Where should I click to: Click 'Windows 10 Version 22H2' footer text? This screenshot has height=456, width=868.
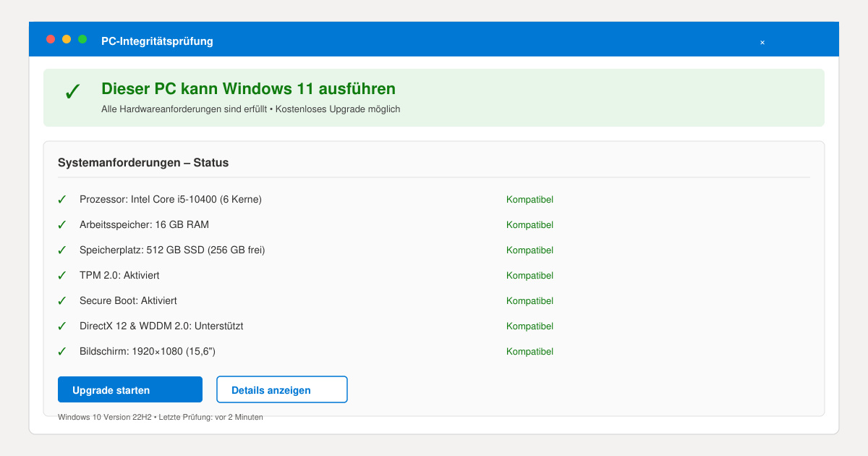click(x=103, y=417)
